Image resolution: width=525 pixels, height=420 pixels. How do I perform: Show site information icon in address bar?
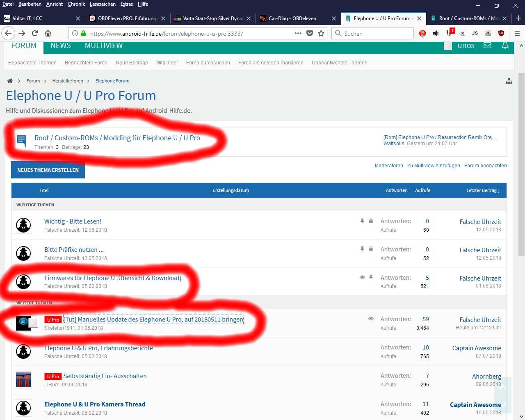(75, 33)
